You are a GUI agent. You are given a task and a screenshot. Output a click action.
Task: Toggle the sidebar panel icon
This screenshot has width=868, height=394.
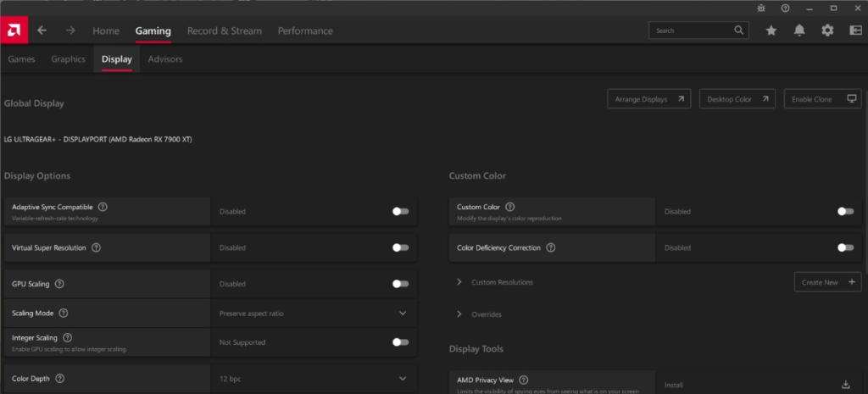[x=854, y=31]
